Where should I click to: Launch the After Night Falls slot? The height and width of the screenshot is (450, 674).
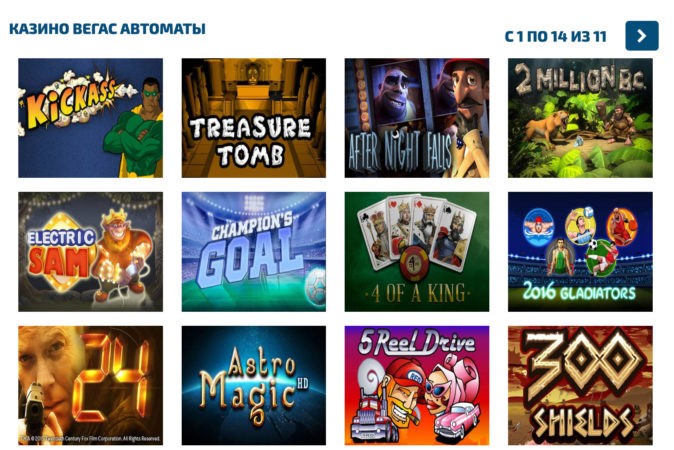[x=417, y=118]
